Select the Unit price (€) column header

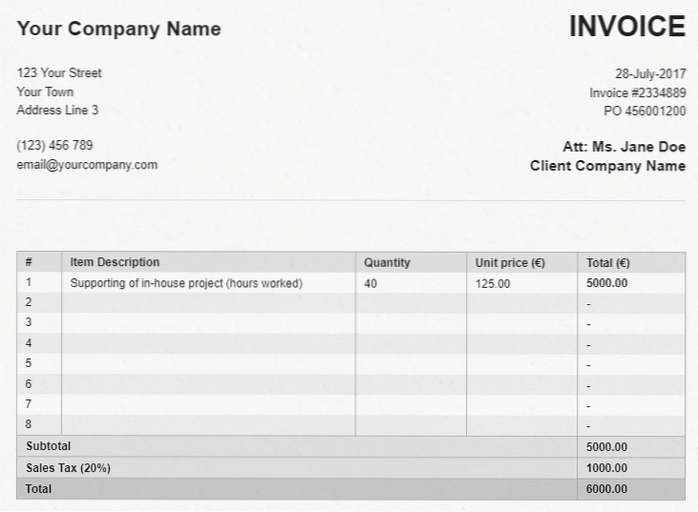pyautogui.click(x=510, y=262)
